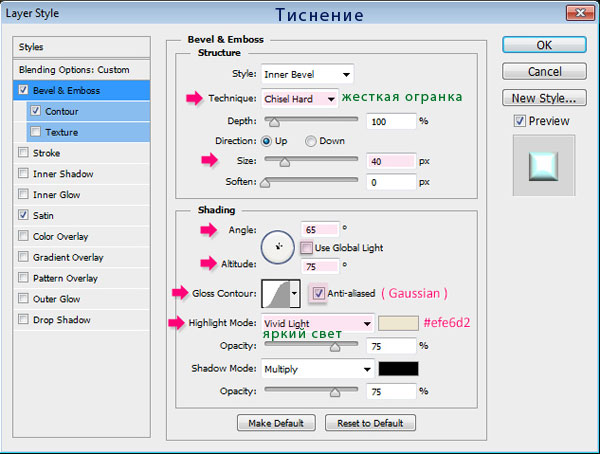600x454 pixels.
Task: Uncheck the Satin checkbox
Action: 23,215
